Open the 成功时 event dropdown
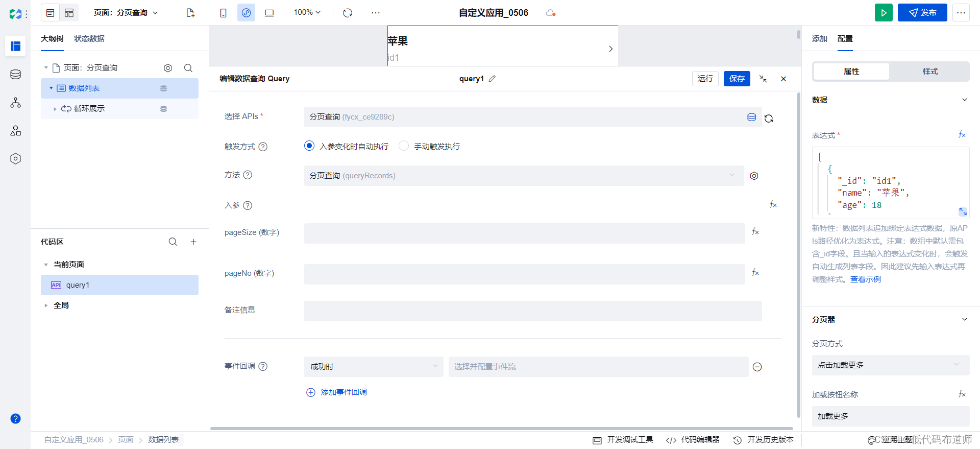The width and height of the screenshot is (980, 449). (x=374, y=367)
